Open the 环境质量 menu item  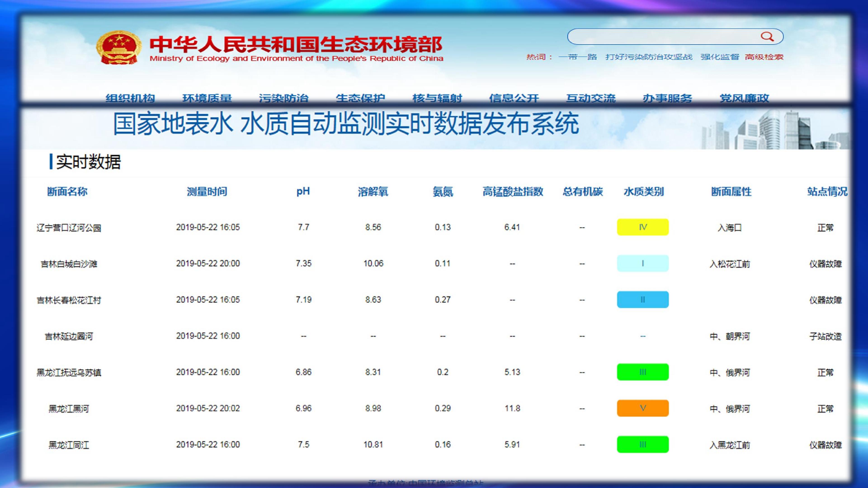coord(207,98)
